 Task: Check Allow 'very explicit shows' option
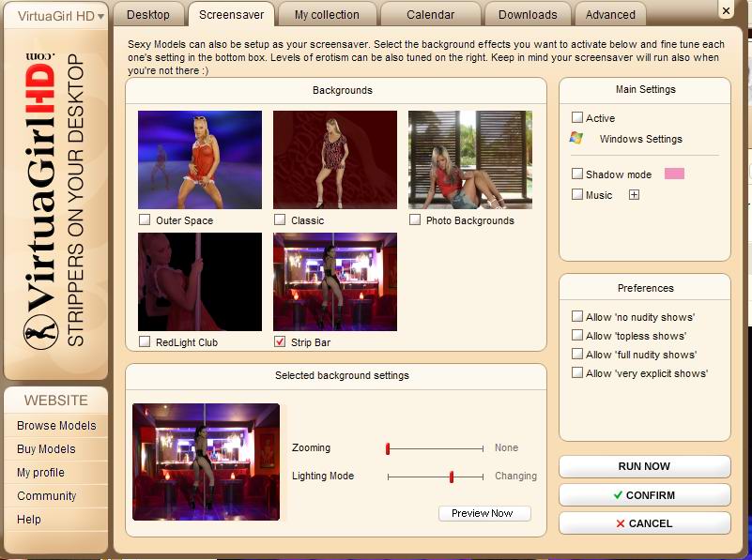point(577,372)
